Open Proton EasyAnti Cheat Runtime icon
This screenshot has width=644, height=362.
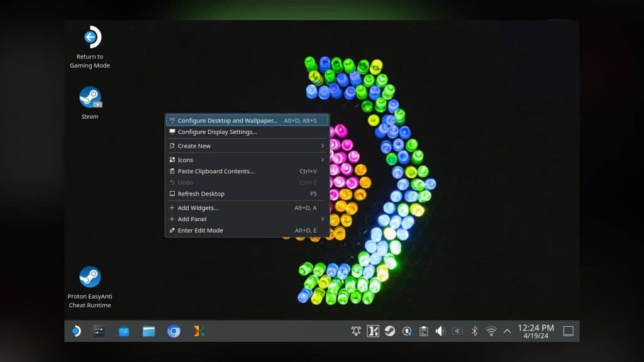[x=90, y=278]
